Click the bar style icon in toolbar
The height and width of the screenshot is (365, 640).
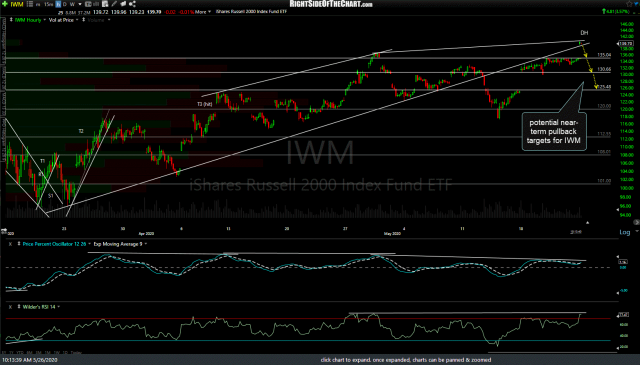click(96, 4)
